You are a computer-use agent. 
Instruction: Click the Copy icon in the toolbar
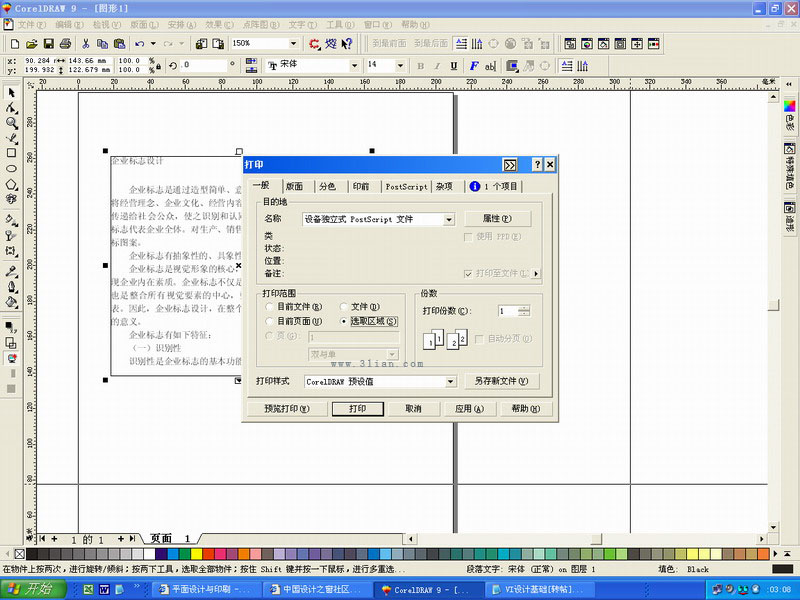coord(102,44)
